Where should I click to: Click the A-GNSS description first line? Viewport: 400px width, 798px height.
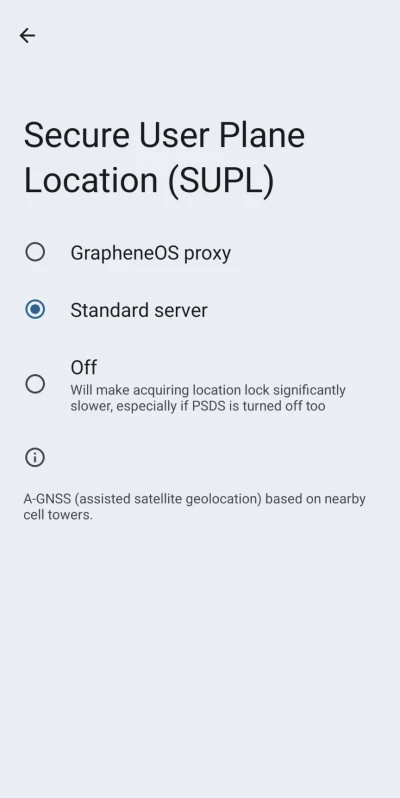click(194, 499)
